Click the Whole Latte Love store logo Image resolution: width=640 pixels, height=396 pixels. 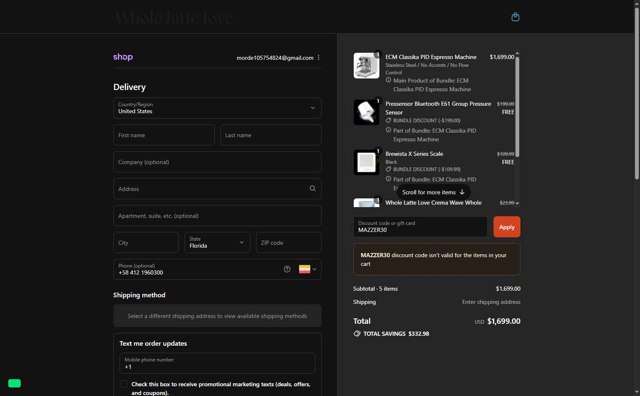(174, 18)
